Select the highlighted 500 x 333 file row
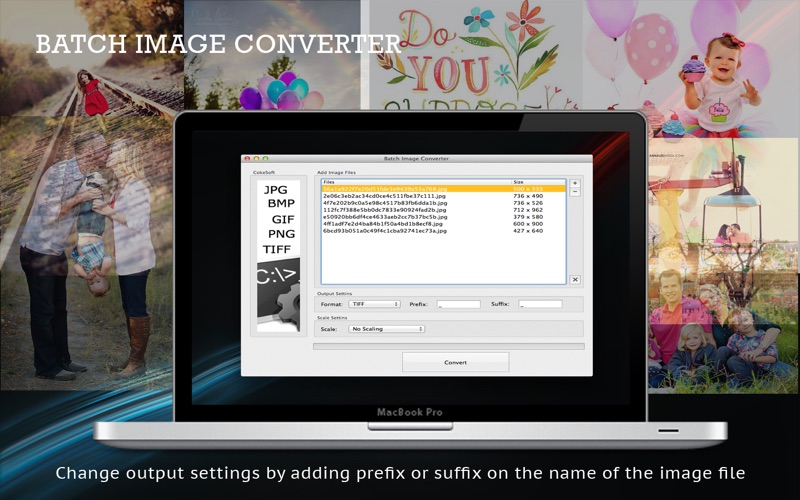This screenshot has height=500, width=800. point(442,188)
